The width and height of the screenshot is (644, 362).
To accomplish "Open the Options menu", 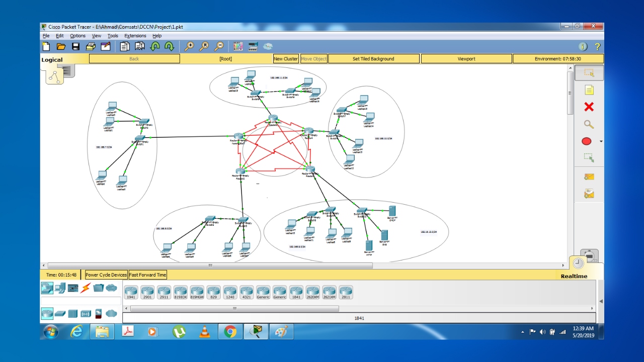I will click(x=77, y=36).
